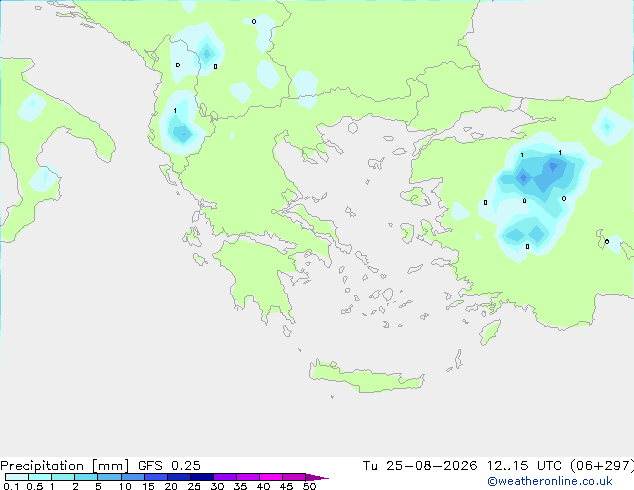The height and width of the screenshot is (490, 634).
Task: Click the weatheronline.co.uk copyright link
Action: coord(550,481)
